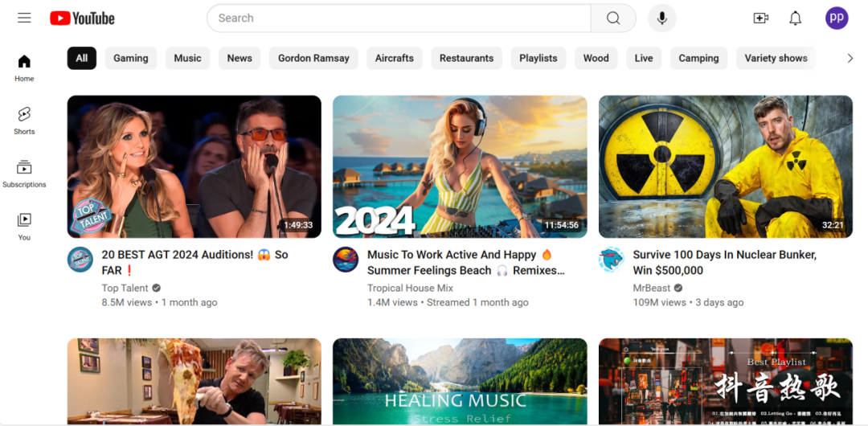Open the You library in sidebar
This screenshot has width=868, height=426.
[x=24, y=227]
